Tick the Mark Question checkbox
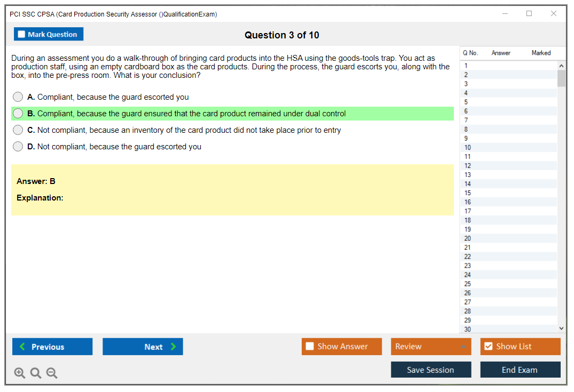This screenshot has width=574, height=392. 21,34
